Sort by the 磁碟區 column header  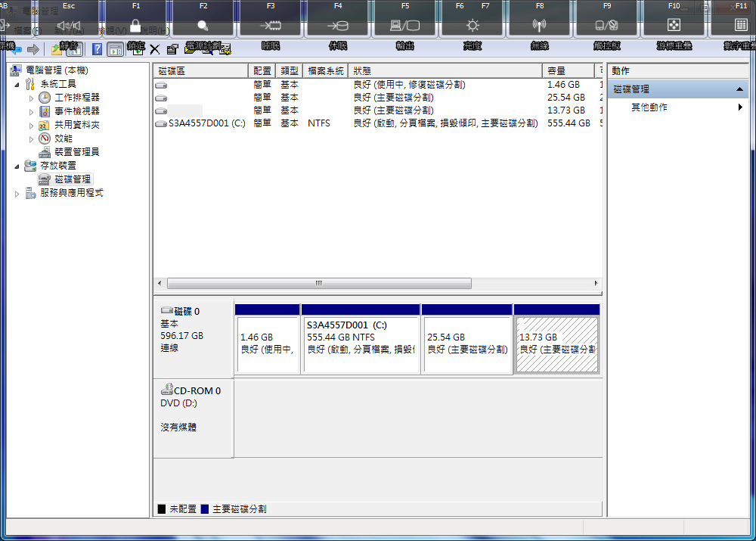tap(200, 71)
